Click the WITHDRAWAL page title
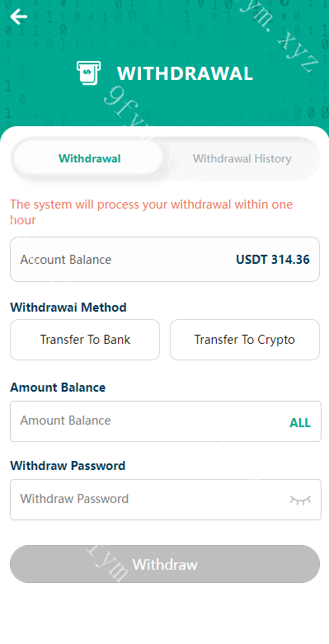 pyautogui.click(x=185, y=74)
